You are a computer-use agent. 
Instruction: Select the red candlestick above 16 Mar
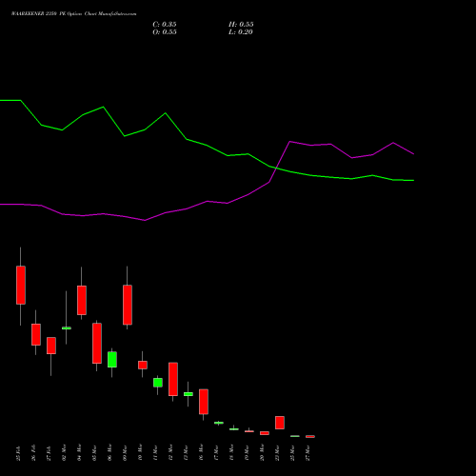(x=204, y=402)
